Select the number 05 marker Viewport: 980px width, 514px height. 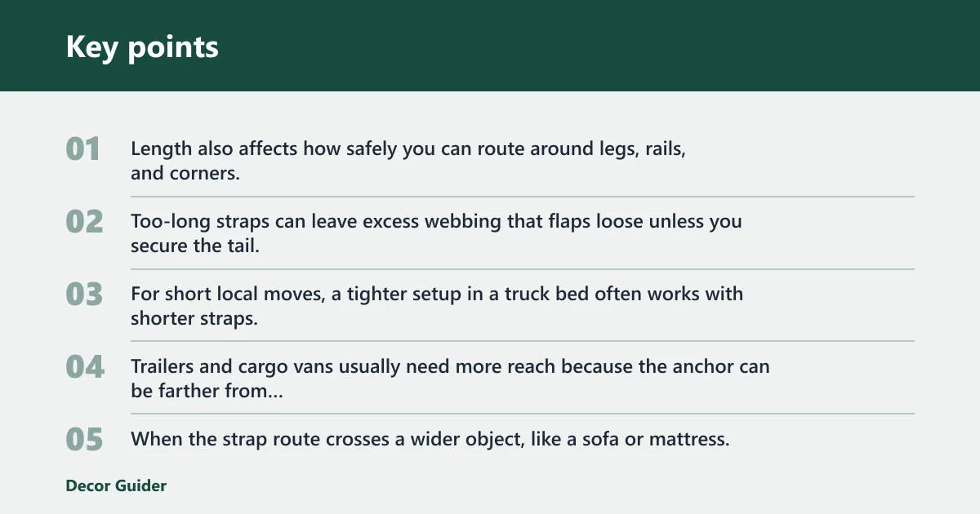84,440
